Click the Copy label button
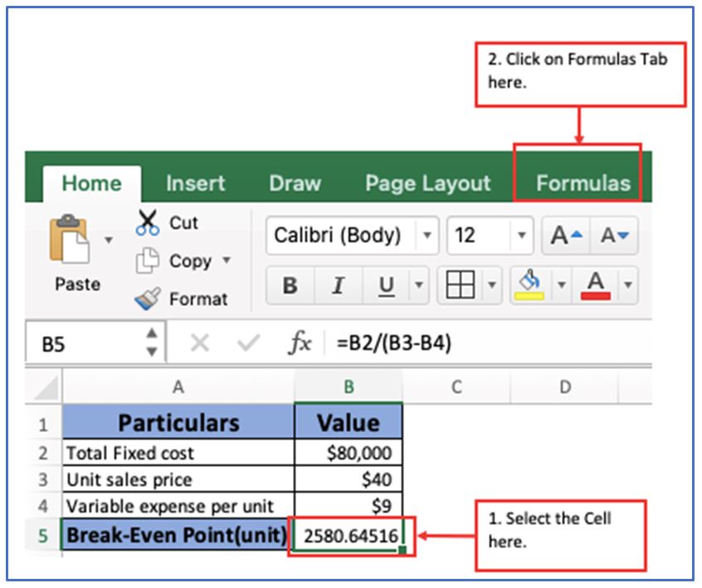 pyautogui.click(x=190, y=261)
